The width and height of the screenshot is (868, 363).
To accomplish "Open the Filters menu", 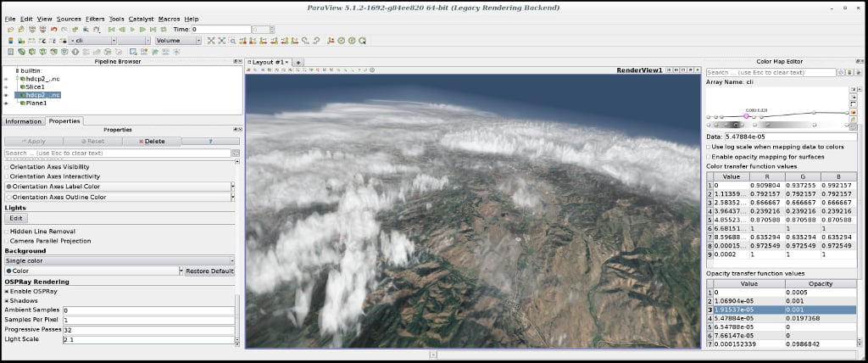I will coord(95,19).
